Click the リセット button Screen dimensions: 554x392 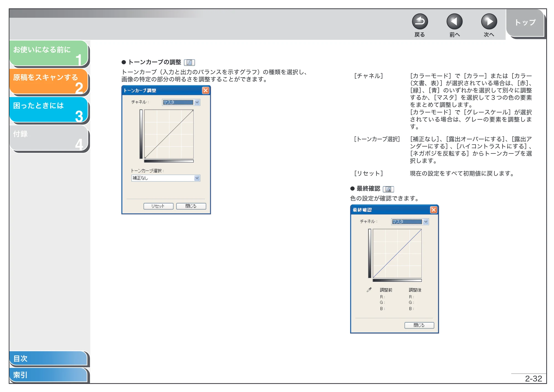coord(158,206)
